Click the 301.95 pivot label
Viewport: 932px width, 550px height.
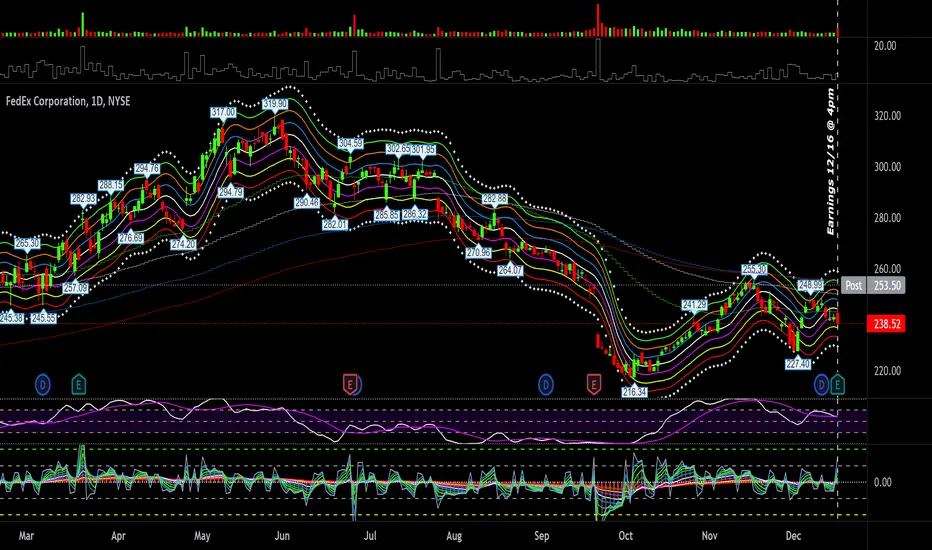(423, 149)
